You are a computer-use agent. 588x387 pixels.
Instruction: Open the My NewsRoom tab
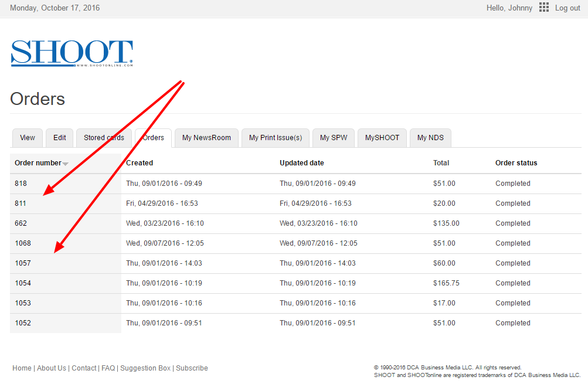(x=206, y=138)
